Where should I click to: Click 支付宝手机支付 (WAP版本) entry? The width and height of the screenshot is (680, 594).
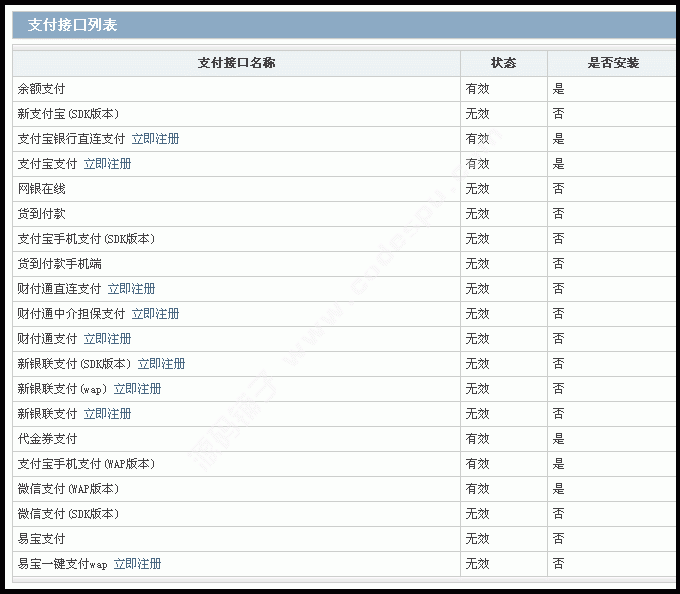86,464
